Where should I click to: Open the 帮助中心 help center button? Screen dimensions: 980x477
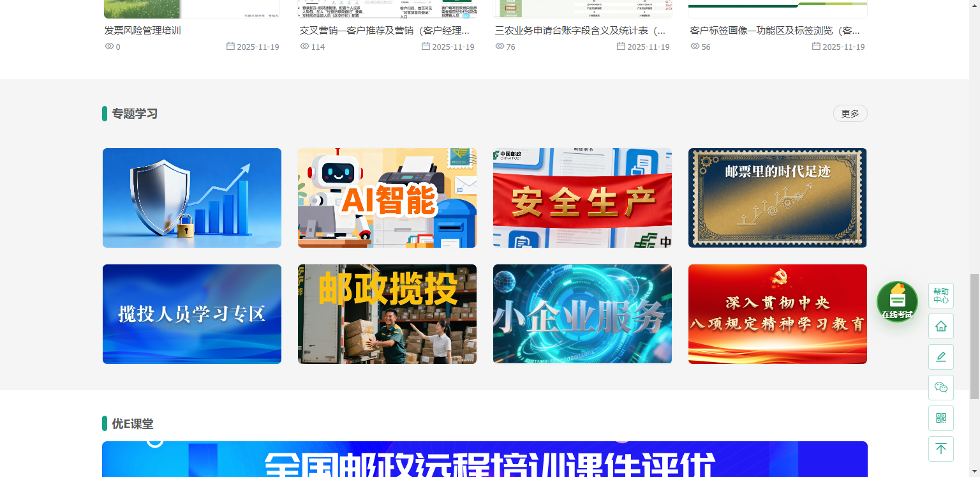(x=941, y=296)
